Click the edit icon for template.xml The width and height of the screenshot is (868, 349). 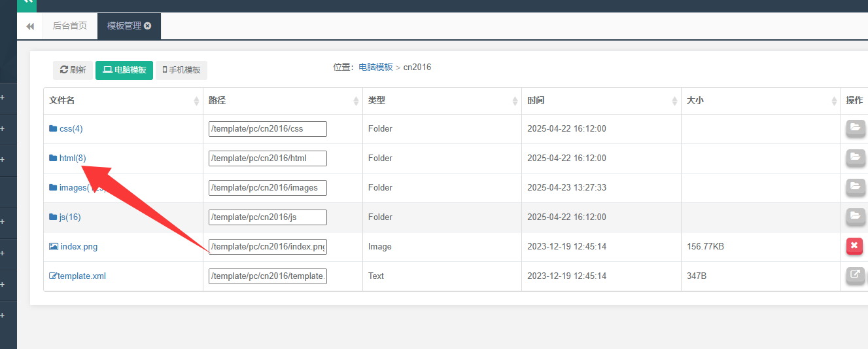(854, 276)
